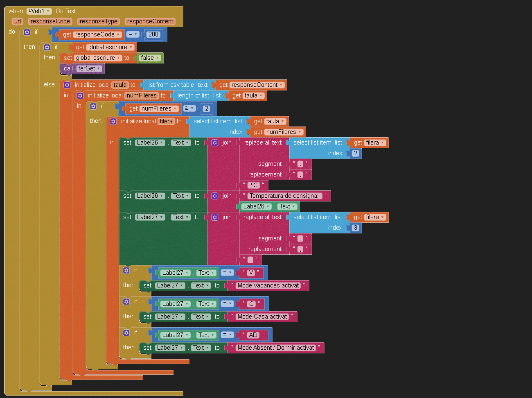The image size is (532, 398).
Task: Click the 'url' event parameter
Action: tap(17, 22)
